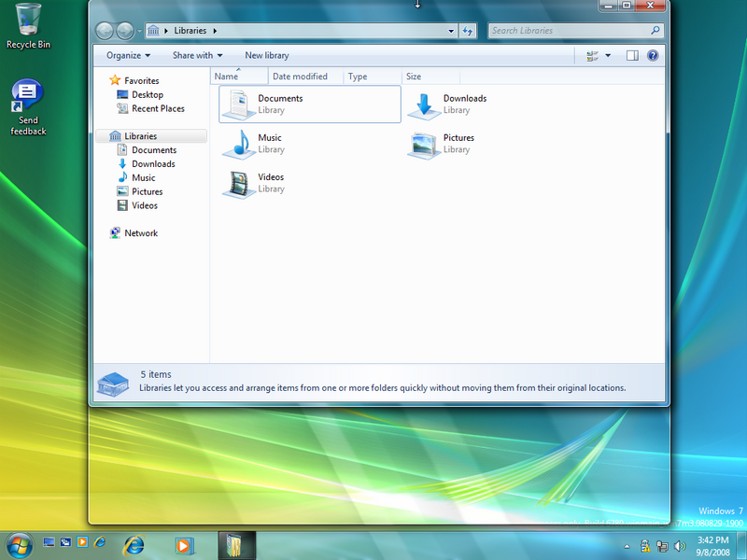The height and width of the screenshot is (560, 747).
Task: Open the address bar history dropdown
Action: [x=453, y=31]
